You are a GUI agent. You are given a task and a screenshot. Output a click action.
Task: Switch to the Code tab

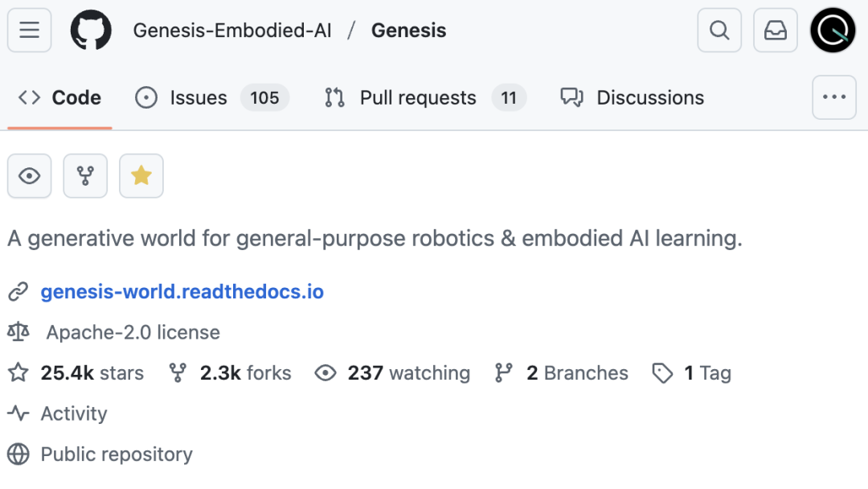click(59, 97)
